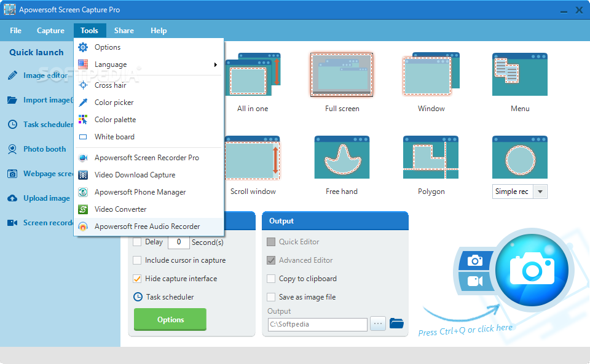The width and height of the screenshot is (590, 364).
Task: Select the Scroll window capture icon
Action: (253, 157)
